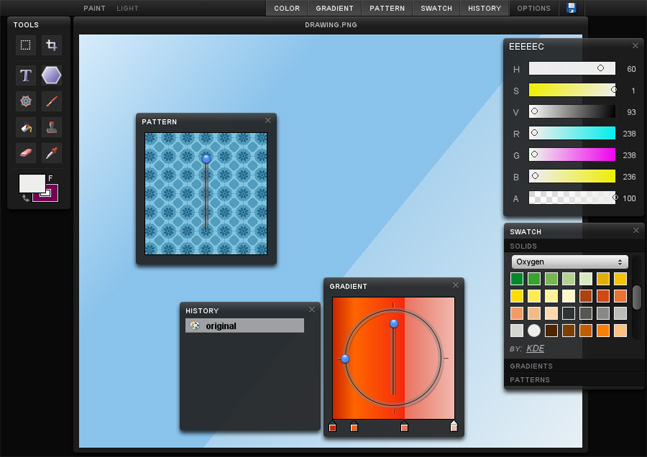Pick the white circular swatch
Viewport: 647px width, 457px height.
point(534,330)
